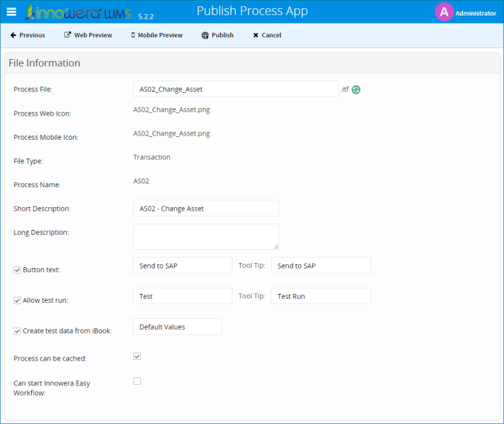
Task: Edit the Send to SAP tool tip field
Action: click(x=321, y=266)
